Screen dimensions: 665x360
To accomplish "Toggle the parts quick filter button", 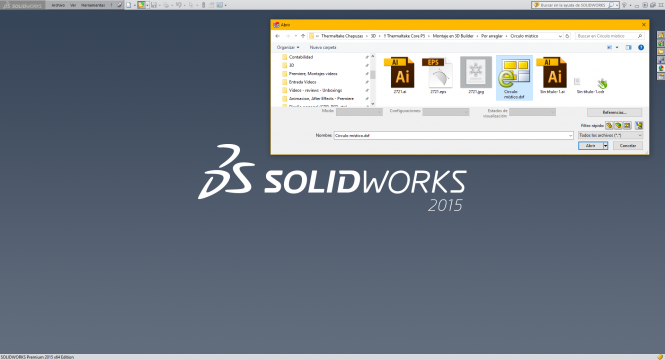I will point(609,126).
